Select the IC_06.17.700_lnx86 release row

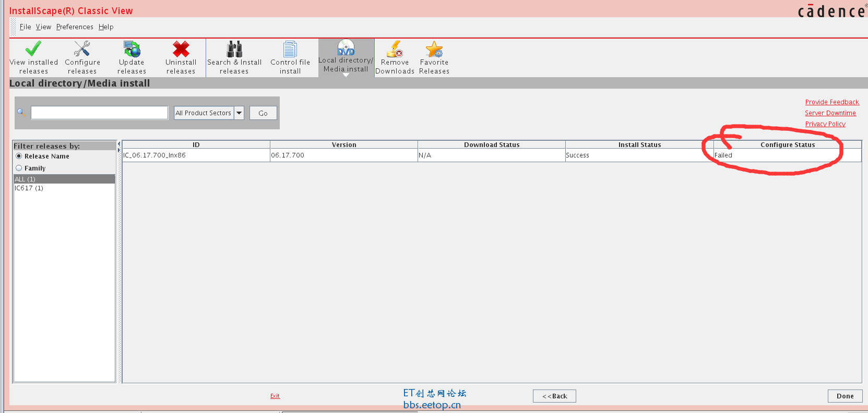point(492,155)
